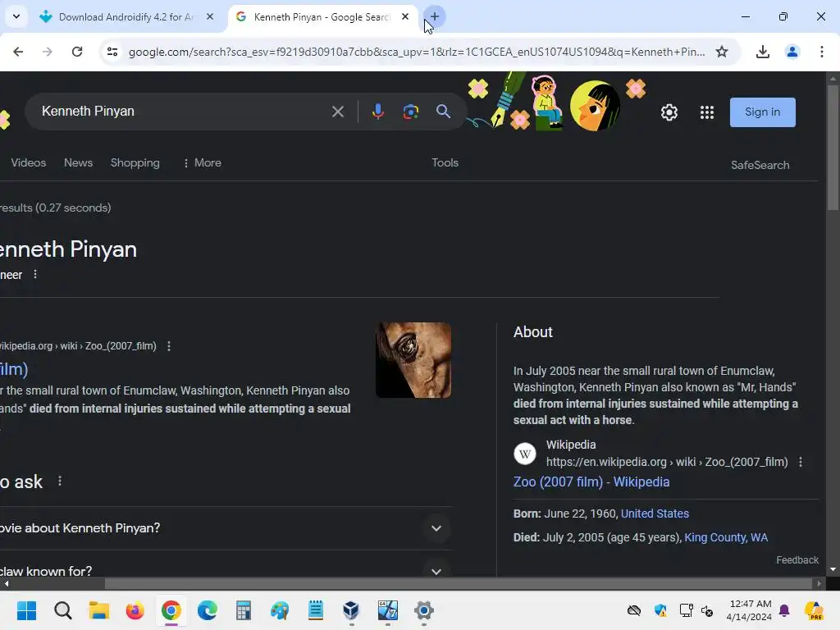Open the muted volume tray icon
The width and height of the screenshot is (840, 630).
(x=707, y=610)
